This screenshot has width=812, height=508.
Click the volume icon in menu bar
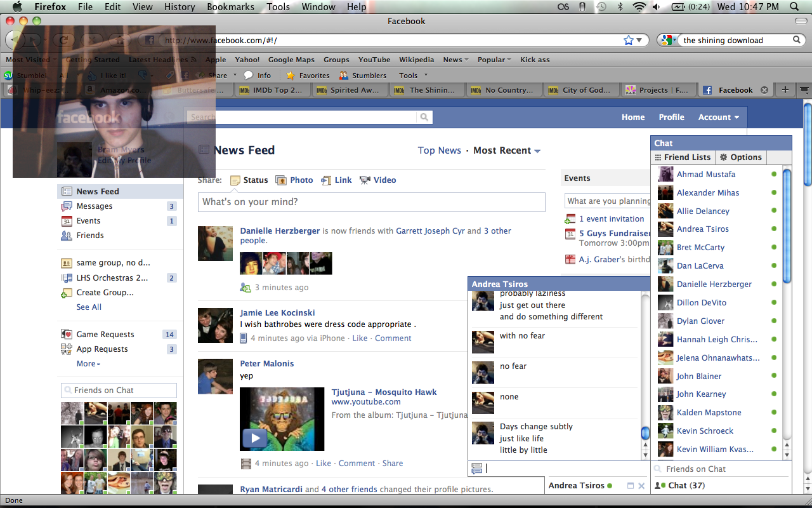656,7
